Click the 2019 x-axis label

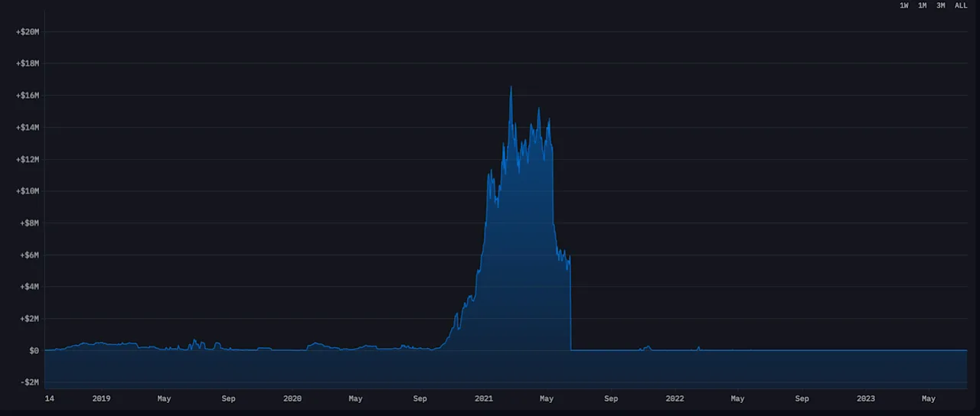click(x=101, y=398)
